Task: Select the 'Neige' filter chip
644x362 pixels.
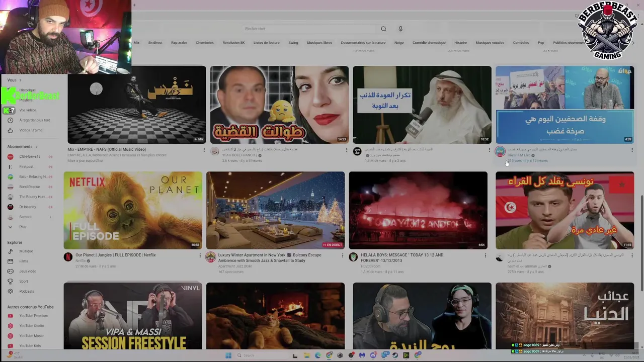Action: pyautogui.click(x=399, y=43)
